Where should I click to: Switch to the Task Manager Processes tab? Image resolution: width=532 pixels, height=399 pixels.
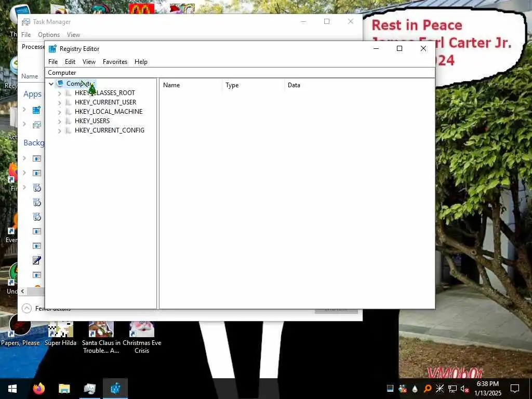[x=33, y=47]
